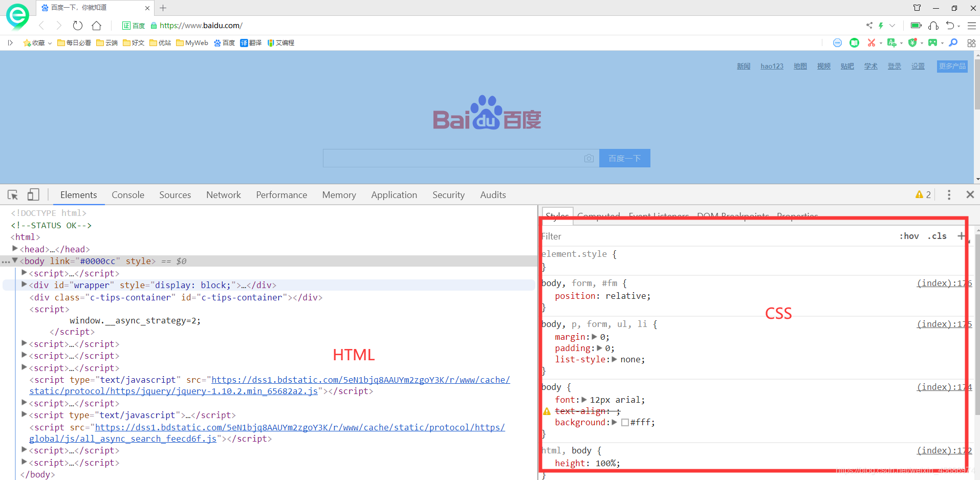Click the share icon in address bar
This screenshot has height=480, width=980.
point(869,25)
